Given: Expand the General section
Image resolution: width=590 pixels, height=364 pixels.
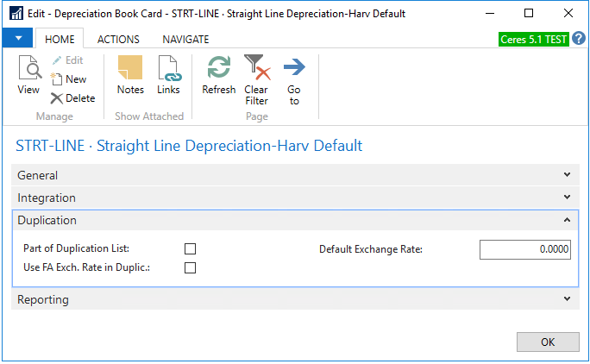Looking at the screenshot, I should [567, 175].
